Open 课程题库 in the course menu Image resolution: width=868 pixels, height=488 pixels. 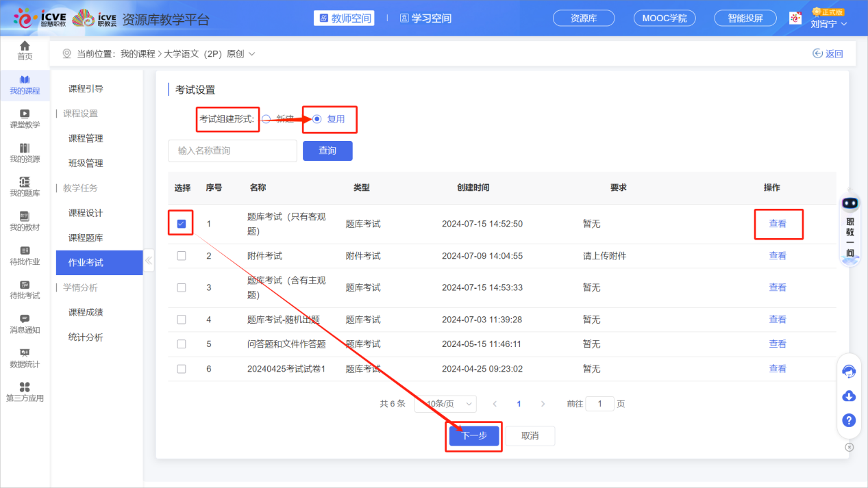coord(86,237)
